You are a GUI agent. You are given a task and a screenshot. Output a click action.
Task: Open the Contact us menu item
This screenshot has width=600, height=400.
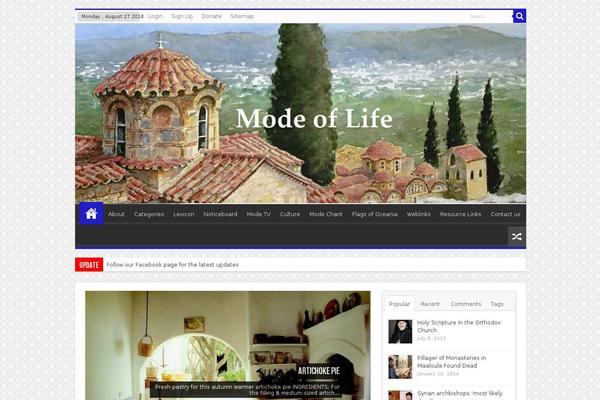[x=505, y=214]
